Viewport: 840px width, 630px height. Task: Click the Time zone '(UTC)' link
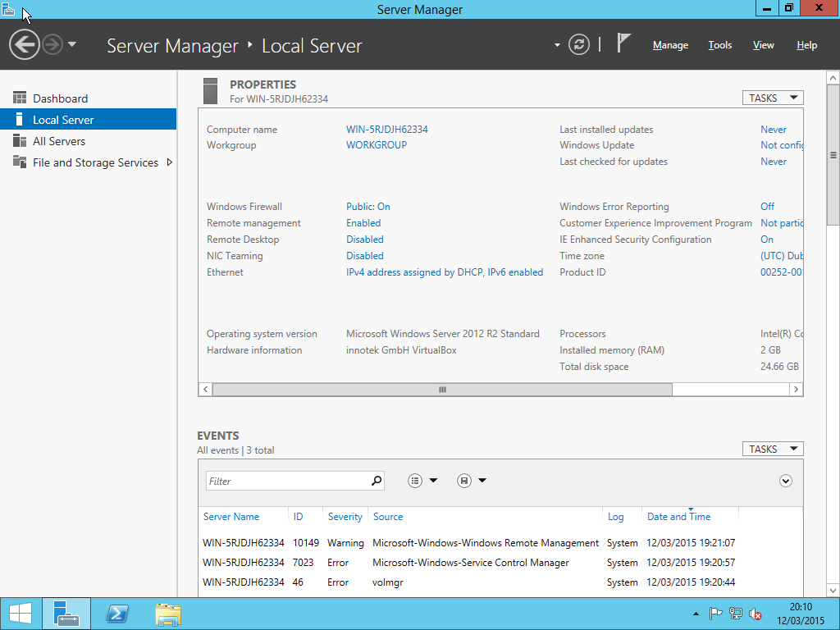[782, 256]
